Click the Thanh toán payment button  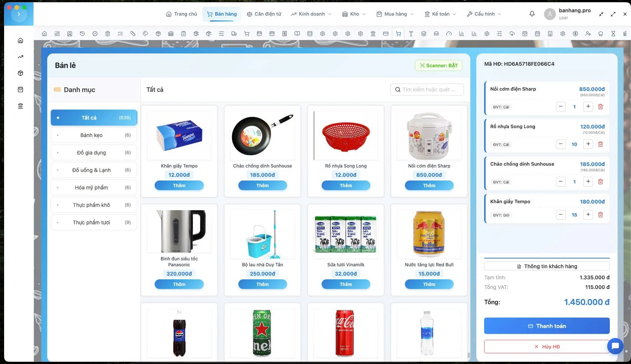(x=547, y=326)
